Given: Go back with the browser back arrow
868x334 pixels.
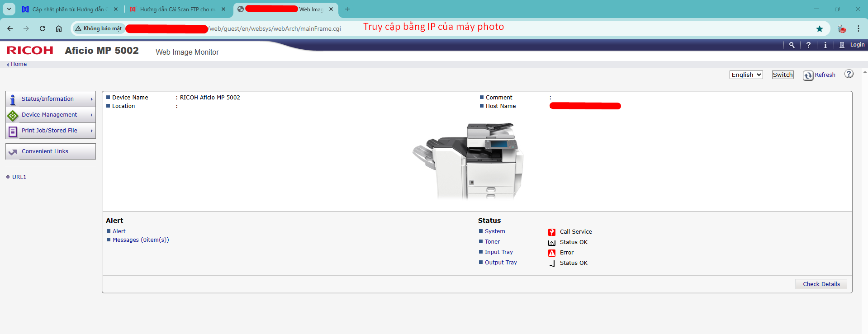Looking at the screenshot, I should pyautogui.click(x=10, y=28).
